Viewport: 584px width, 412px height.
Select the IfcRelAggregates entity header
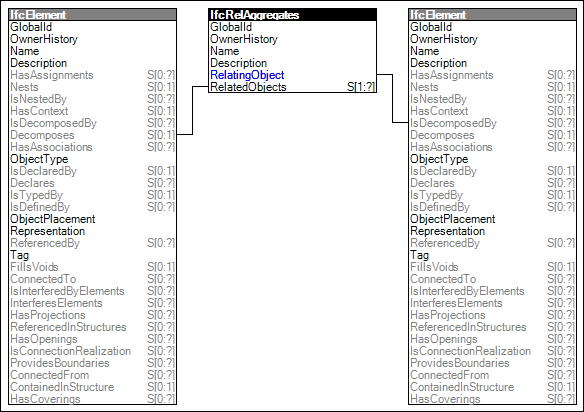pos(292,15)
